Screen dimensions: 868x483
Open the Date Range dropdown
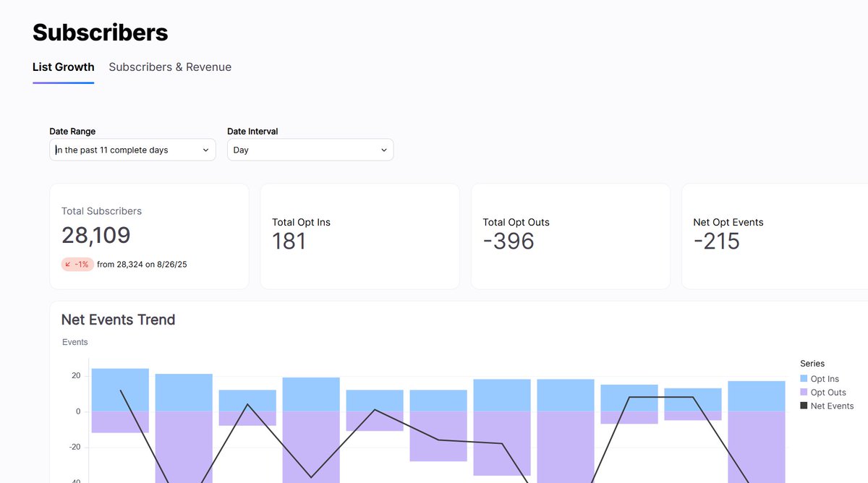click(x=132, y=150)
